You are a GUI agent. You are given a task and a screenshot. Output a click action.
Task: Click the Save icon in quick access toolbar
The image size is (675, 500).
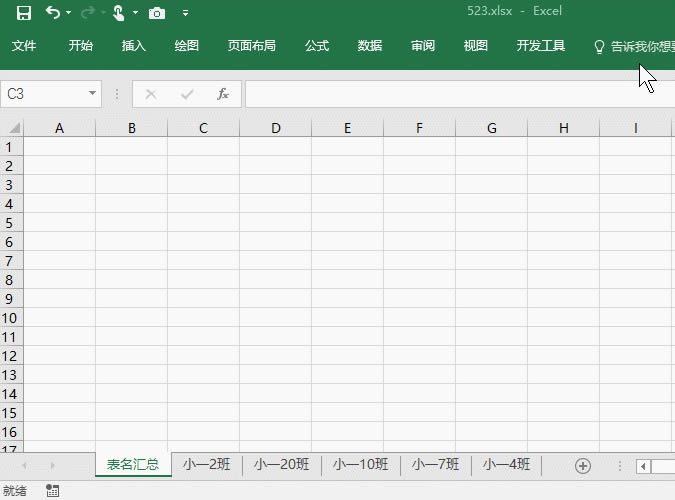coord(24,13)
